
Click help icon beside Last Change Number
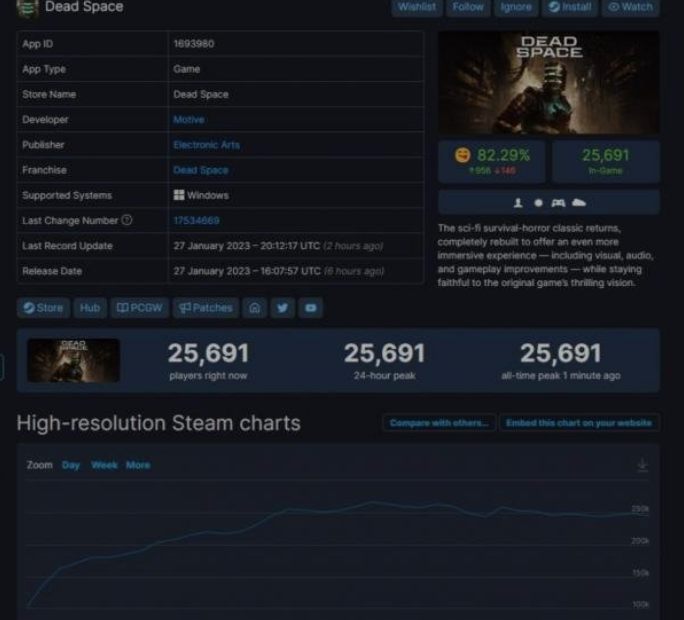point(127,220)
